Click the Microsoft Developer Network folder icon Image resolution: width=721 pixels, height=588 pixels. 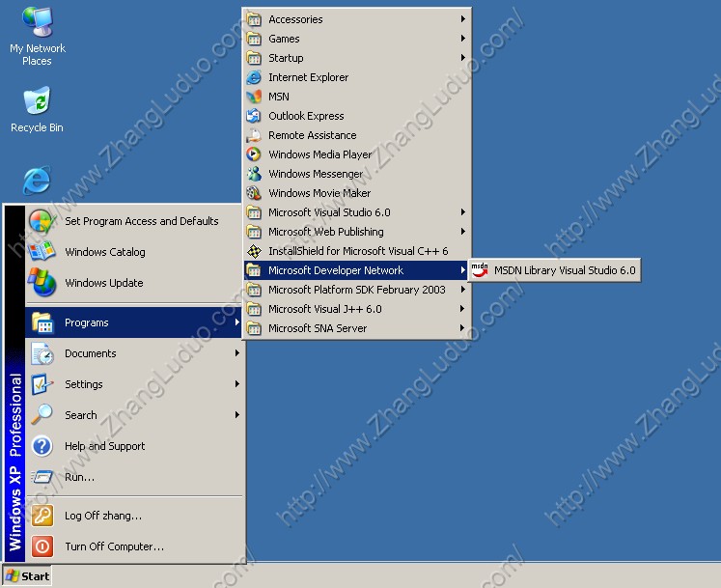click(254, 270)
